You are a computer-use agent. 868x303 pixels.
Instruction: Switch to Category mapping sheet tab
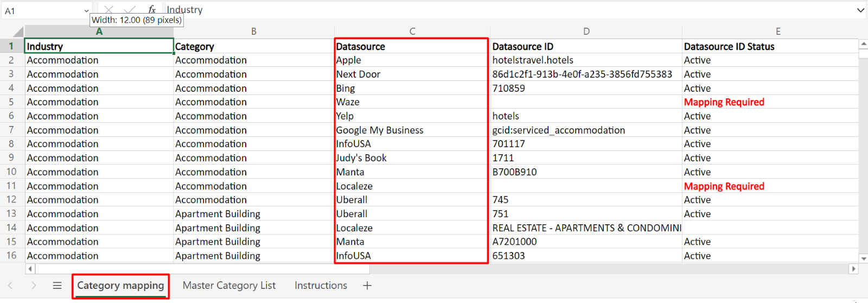120,286
